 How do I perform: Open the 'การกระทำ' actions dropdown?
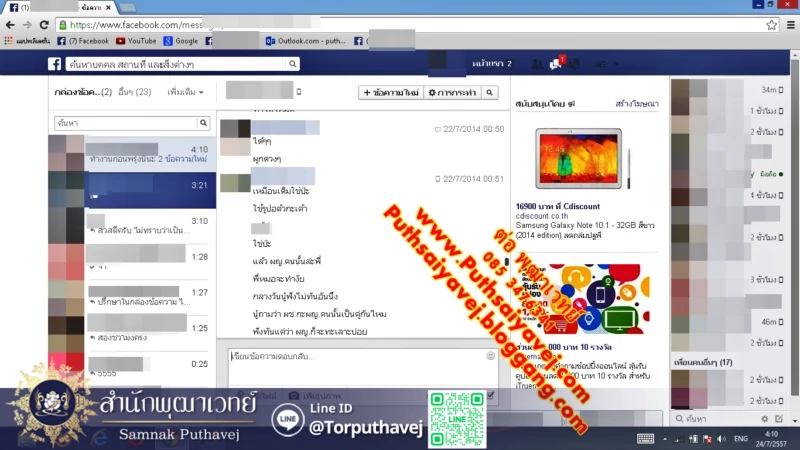click(x=452, y=93)
